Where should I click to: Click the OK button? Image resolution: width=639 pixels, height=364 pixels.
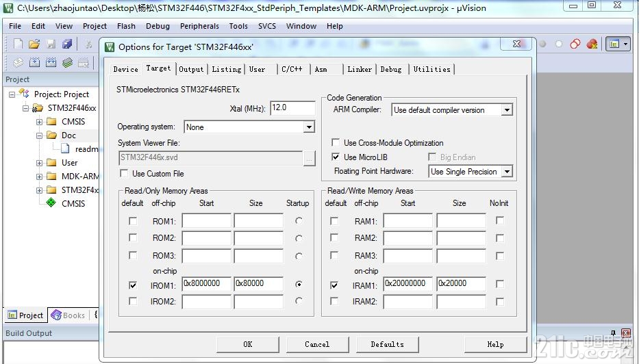[248, 344]
